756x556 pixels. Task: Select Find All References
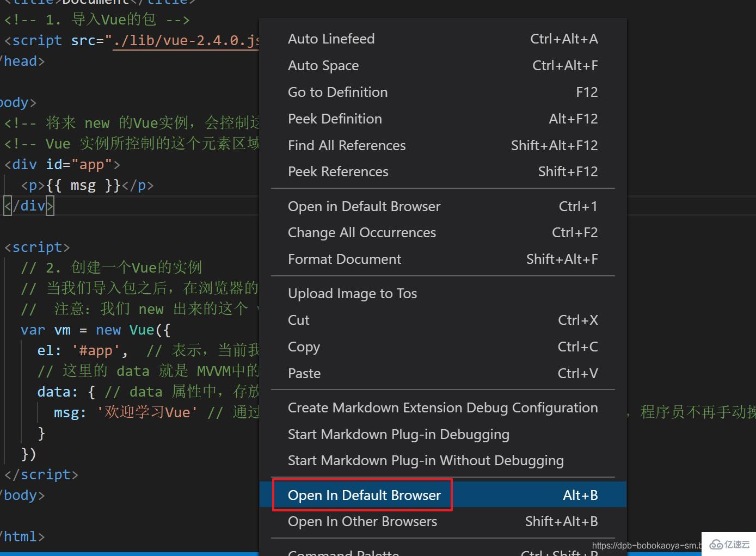pos(443,145)
